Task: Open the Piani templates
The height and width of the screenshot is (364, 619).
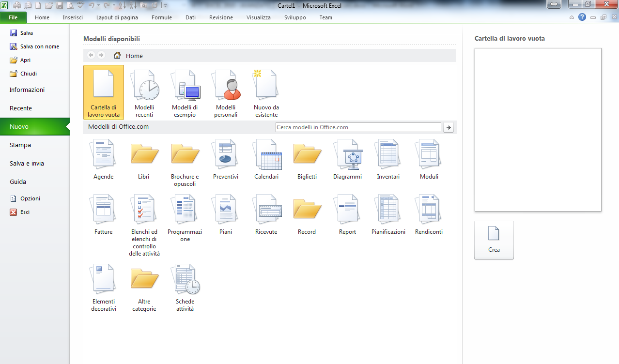Action: [226, 215]
